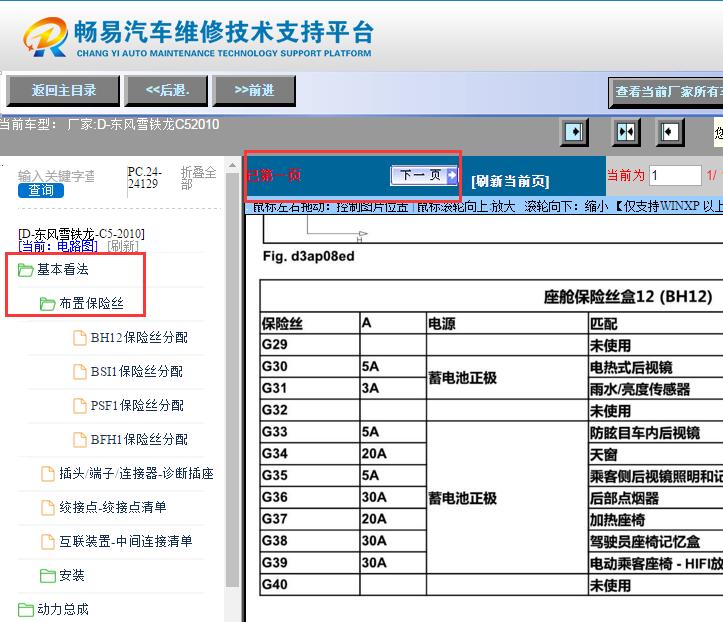723x622 pixels.
Task: Click the 插头/端子 document icon
Action: [x=48, y=474]
